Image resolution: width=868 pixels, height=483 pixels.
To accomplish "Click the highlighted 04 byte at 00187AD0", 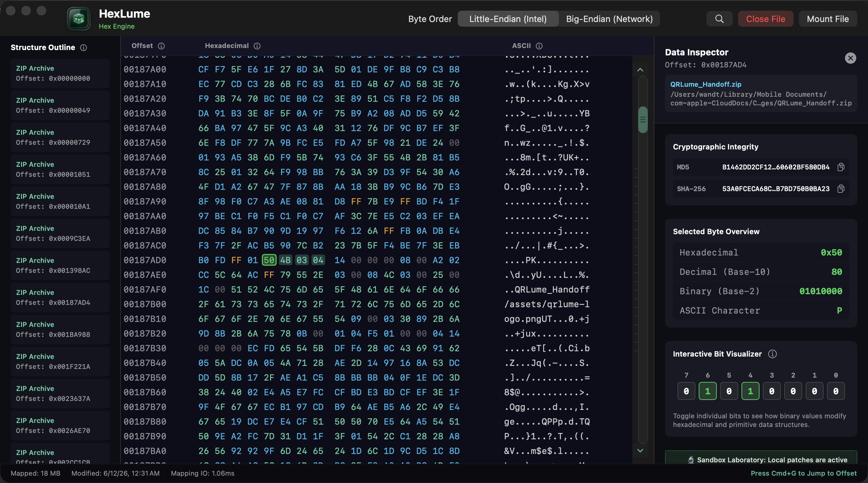I will click(318, 260).
